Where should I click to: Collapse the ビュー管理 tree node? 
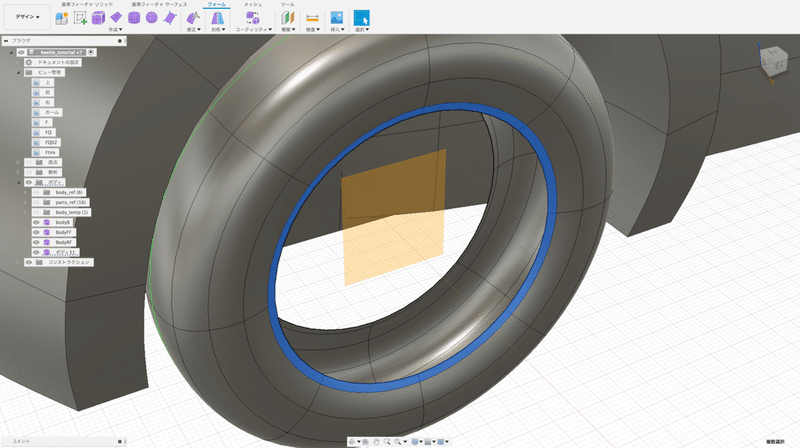(18, 72)
